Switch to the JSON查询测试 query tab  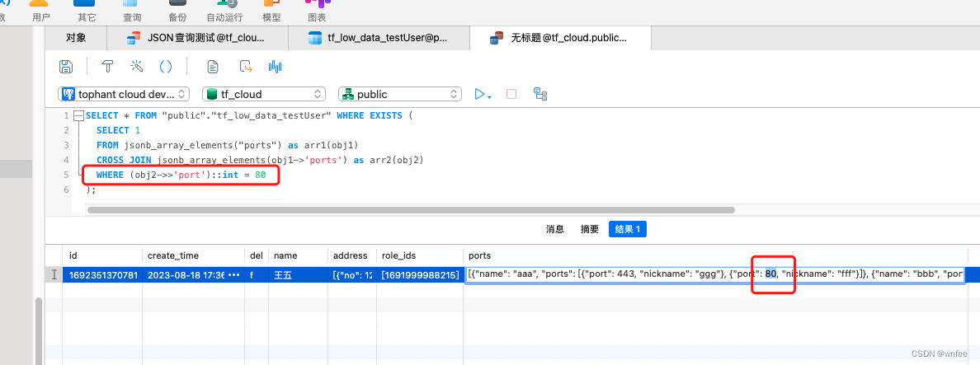point(197,38)
